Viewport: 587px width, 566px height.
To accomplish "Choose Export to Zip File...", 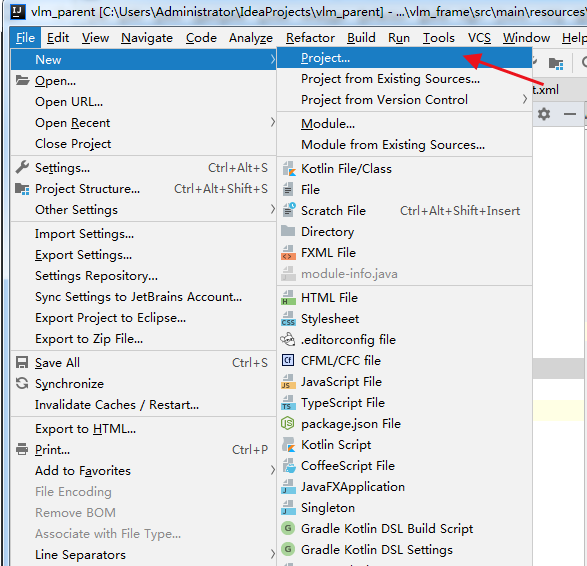I will point(144,338).
